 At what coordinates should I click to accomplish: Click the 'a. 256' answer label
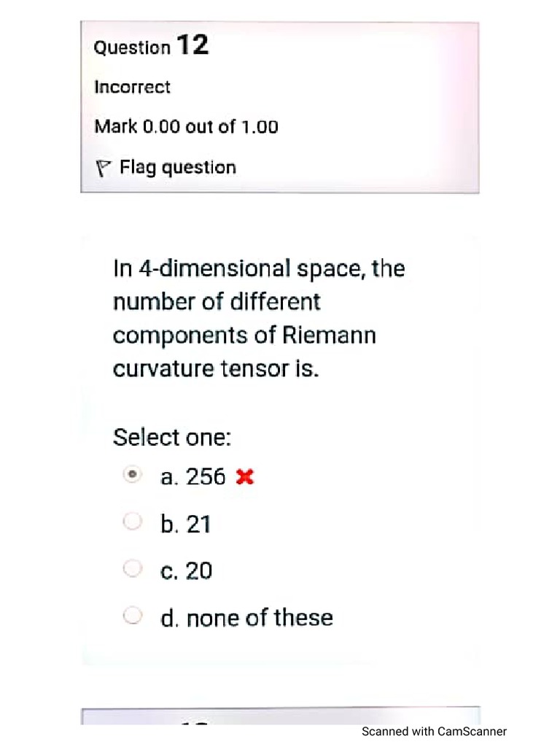click(x=193, y=477)
